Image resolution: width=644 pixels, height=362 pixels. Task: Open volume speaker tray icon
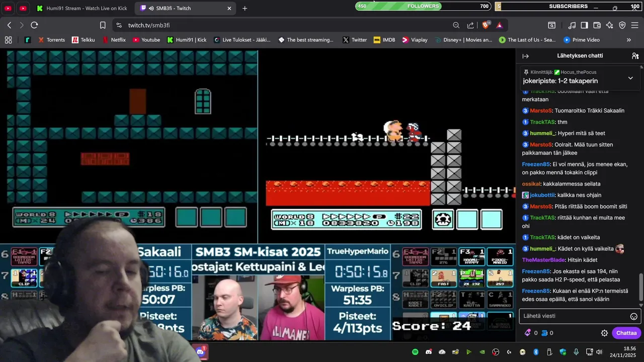(x=599, y=352)
